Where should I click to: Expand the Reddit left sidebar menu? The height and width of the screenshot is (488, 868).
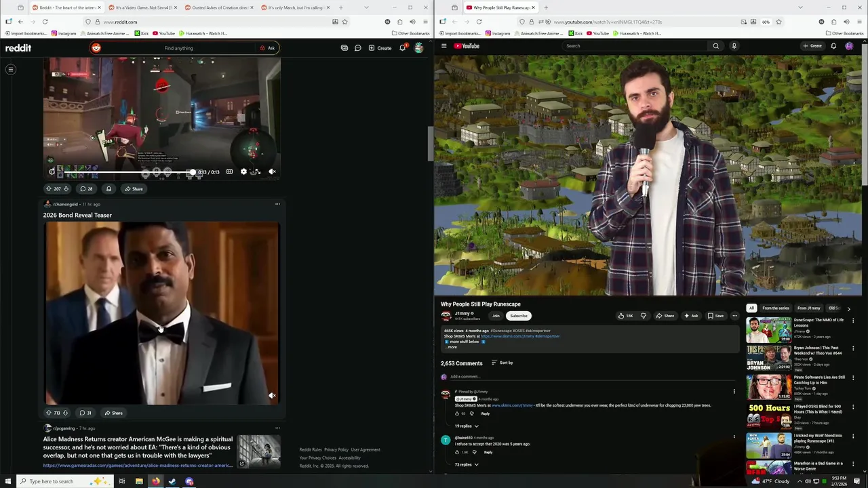pyautogui.click(x=11, y=69)
